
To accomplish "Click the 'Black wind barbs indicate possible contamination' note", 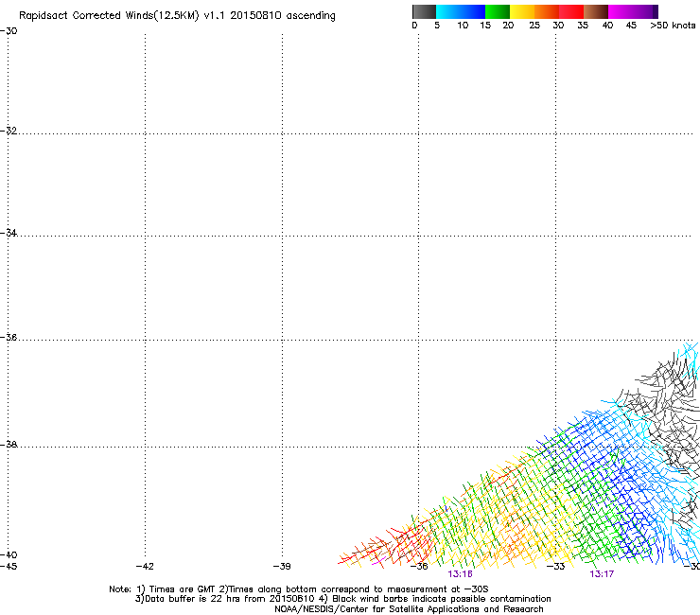I will coord(442,599).
